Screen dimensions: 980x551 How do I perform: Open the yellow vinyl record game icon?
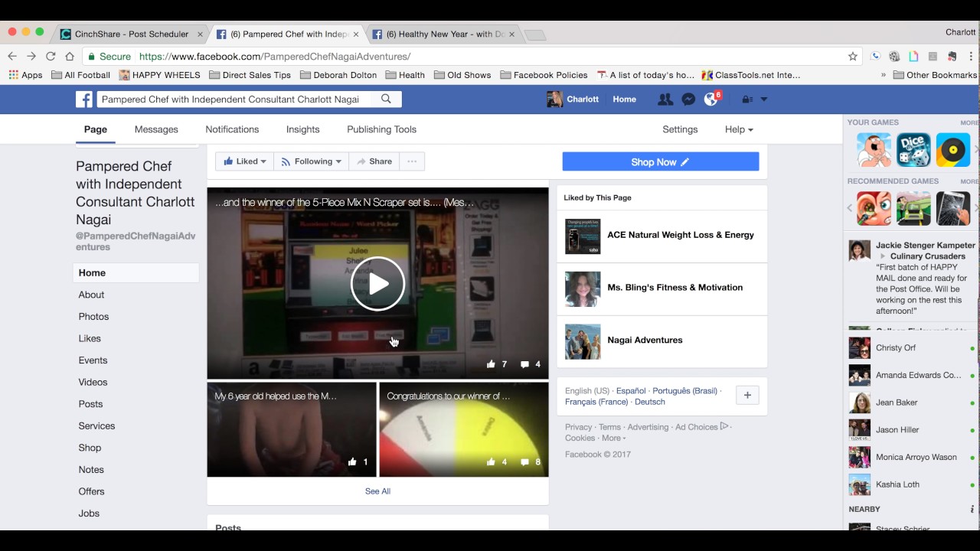coord(953,150)
